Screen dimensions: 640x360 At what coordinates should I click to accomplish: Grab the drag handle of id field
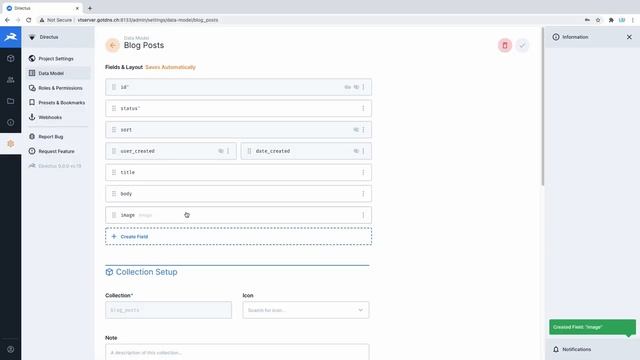[x=114, y=87]
